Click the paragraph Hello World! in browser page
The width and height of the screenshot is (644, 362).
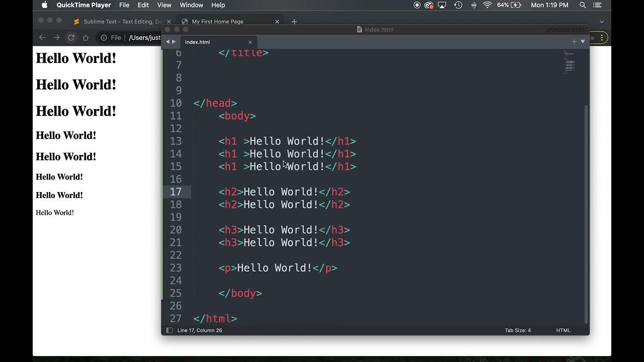[x=55, y=213]
